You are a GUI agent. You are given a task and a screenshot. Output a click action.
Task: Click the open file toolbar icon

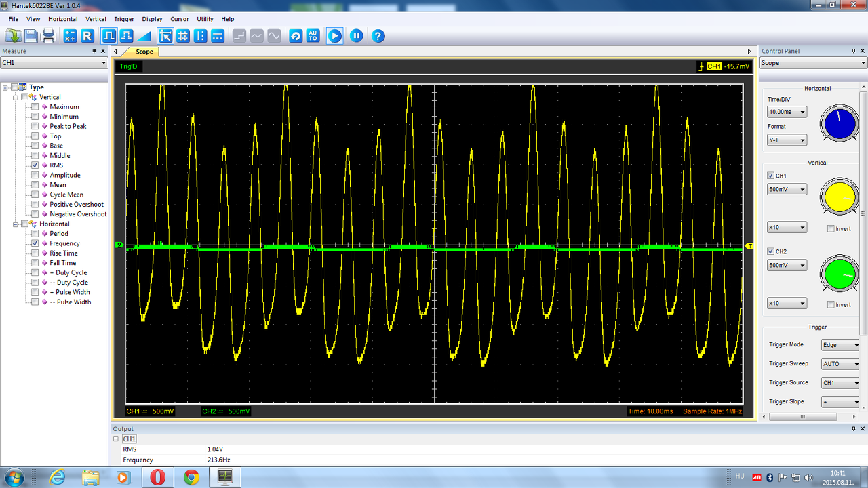pyautogui.click(x=14, y=36)
